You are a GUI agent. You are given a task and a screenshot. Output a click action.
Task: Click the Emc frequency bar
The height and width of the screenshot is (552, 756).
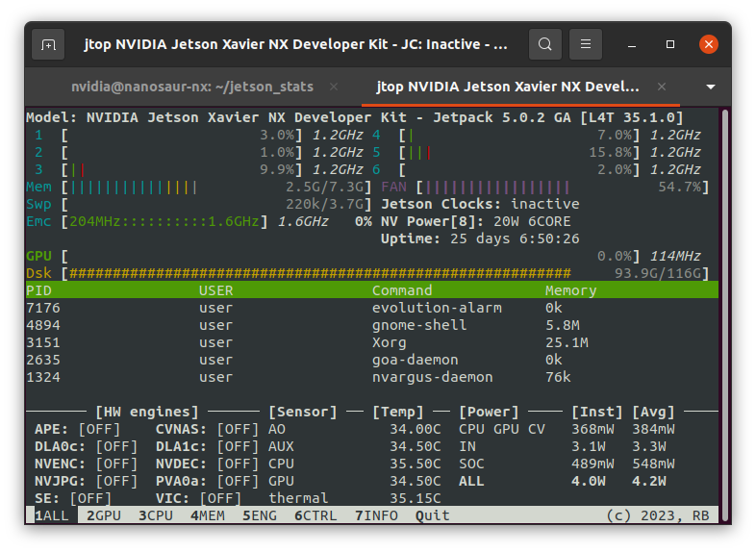[164, 221]
